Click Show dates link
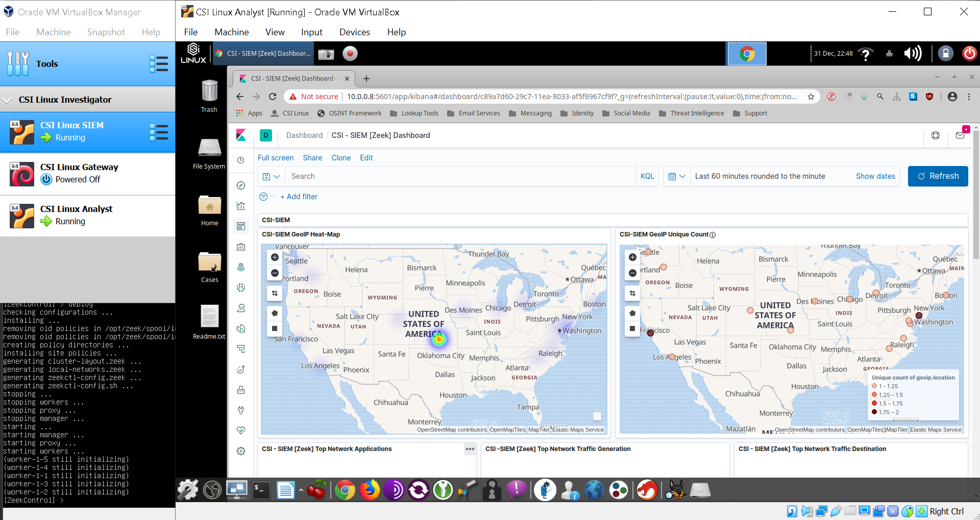 click(875, 176)
